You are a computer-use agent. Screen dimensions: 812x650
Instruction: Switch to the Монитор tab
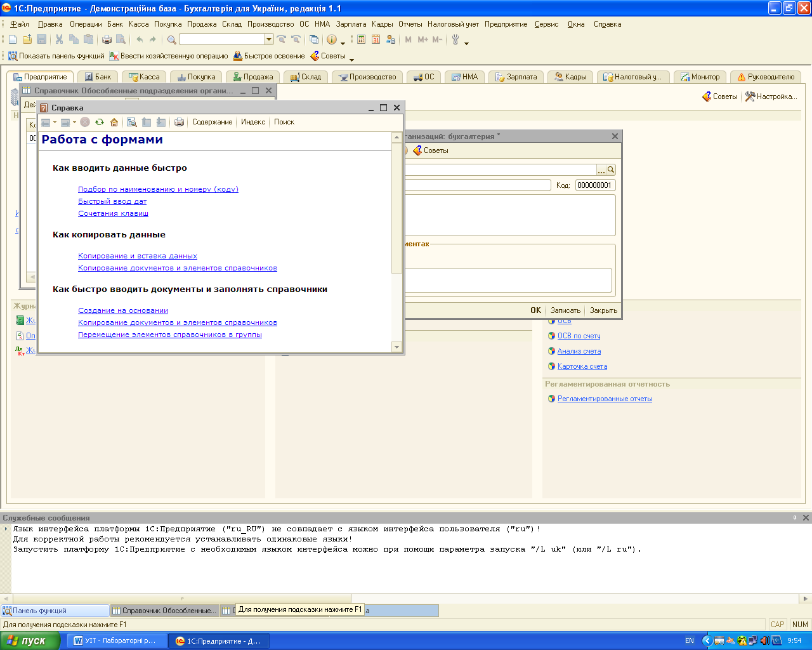point(700,77)
